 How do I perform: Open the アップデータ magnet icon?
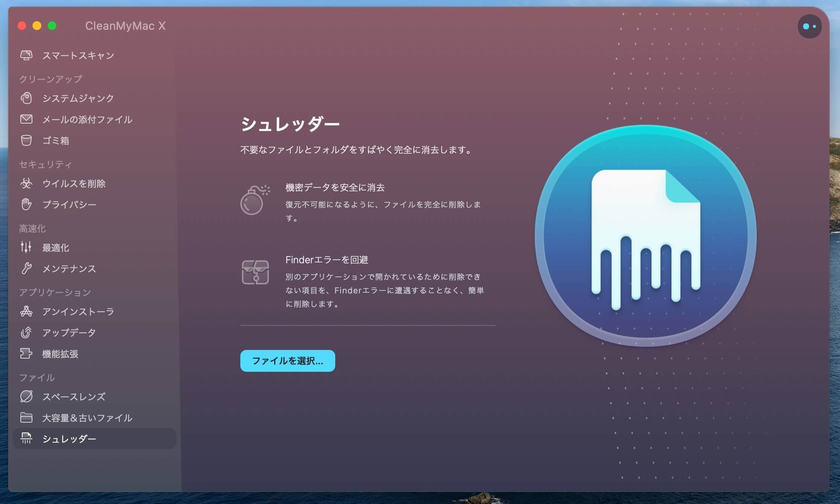[26, 332]
